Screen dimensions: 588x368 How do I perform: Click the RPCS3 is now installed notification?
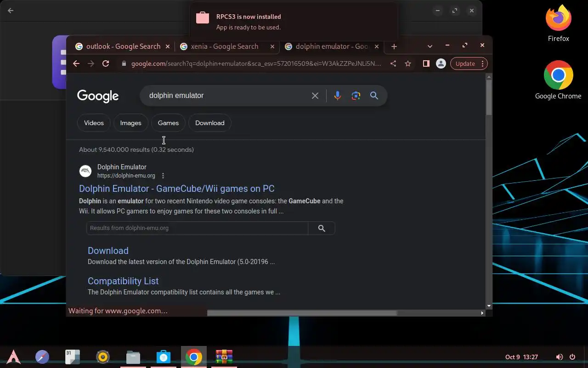tap(294, 22)
